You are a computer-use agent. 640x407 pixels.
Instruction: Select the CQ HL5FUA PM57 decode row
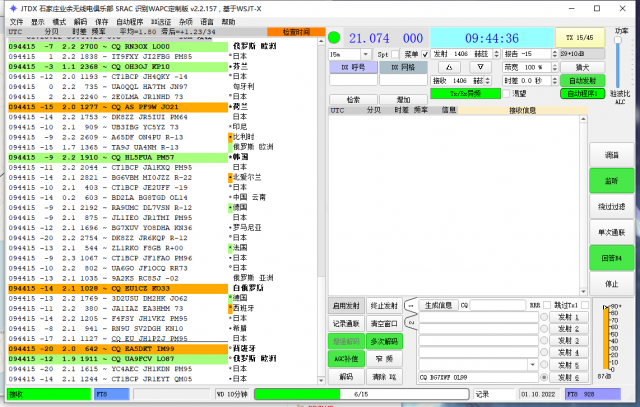[x=118, y=157]
